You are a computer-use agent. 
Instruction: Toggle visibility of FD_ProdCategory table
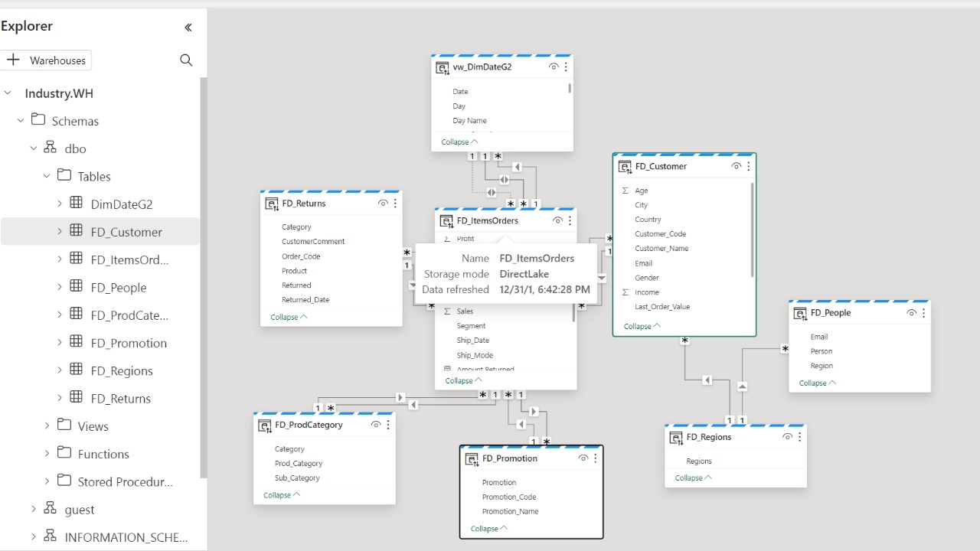376,425
